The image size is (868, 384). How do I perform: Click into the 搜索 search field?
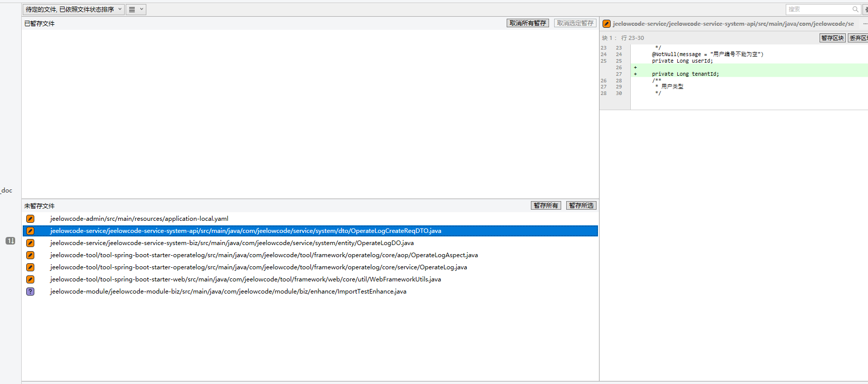coord(818,9)
